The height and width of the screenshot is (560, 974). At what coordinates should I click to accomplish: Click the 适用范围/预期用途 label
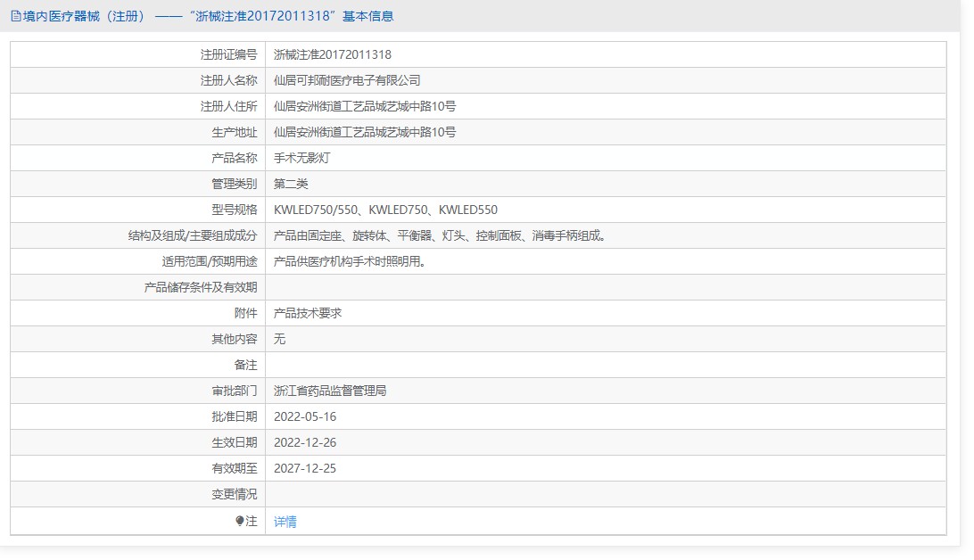click(x=210, y=261)
